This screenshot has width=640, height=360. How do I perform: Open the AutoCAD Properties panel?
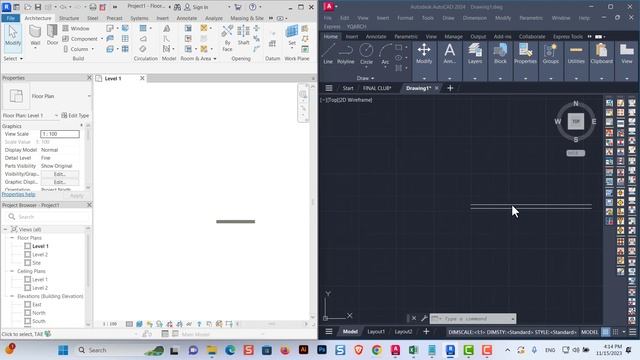coord(525,54)
